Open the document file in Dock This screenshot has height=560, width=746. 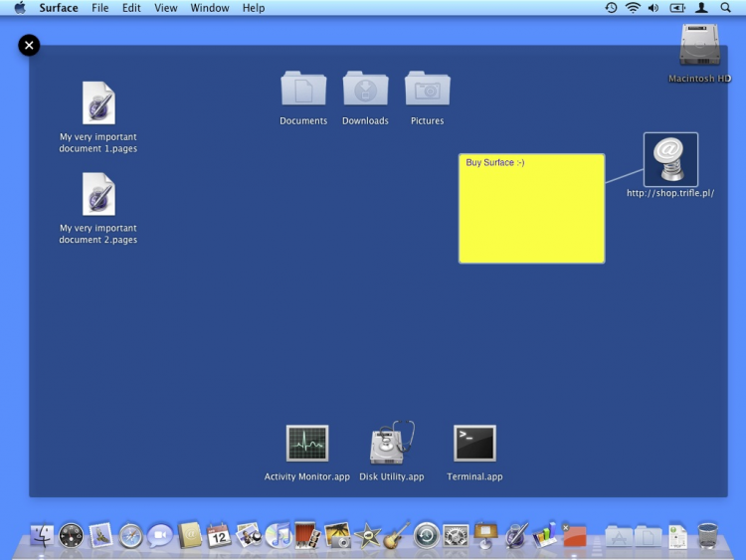click(x=678, y=537)
